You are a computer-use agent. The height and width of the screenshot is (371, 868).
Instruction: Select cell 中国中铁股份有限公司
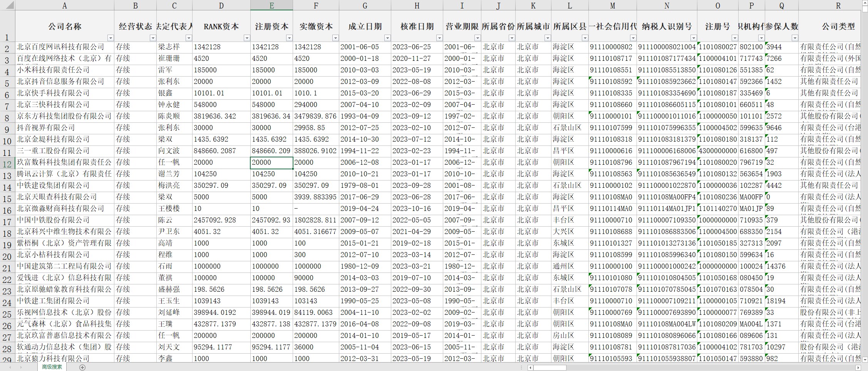[65, 221]
